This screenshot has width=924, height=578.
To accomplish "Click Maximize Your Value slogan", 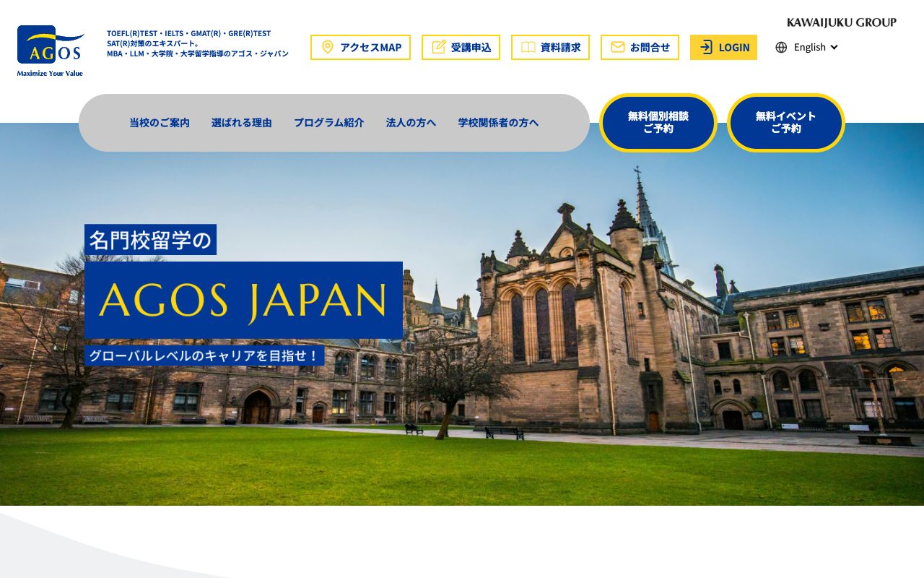I will (x=51, y=73).
